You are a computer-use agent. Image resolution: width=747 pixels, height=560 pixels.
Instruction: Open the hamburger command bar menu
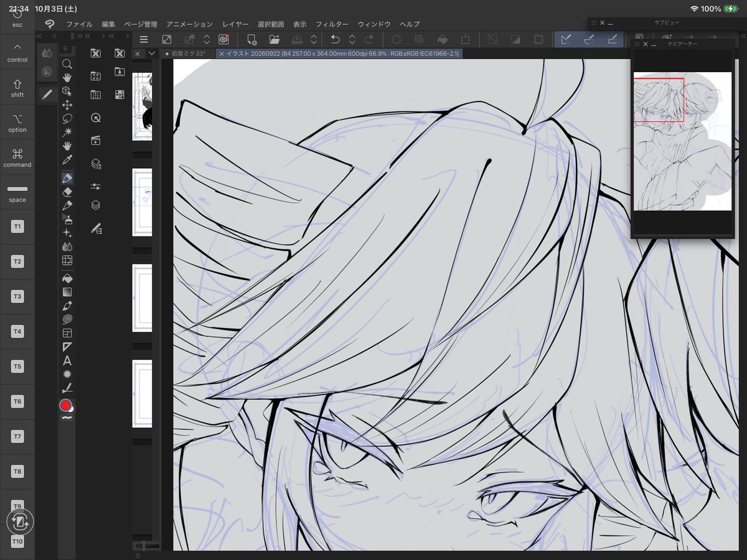click(144, 39)
